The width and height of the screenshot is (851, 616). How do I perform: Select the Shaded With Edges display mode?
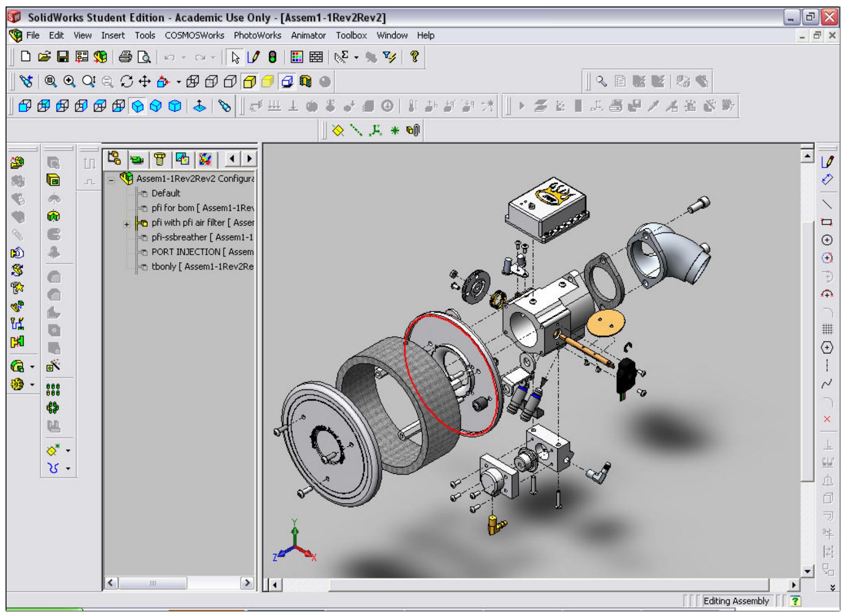coord(249,82)
